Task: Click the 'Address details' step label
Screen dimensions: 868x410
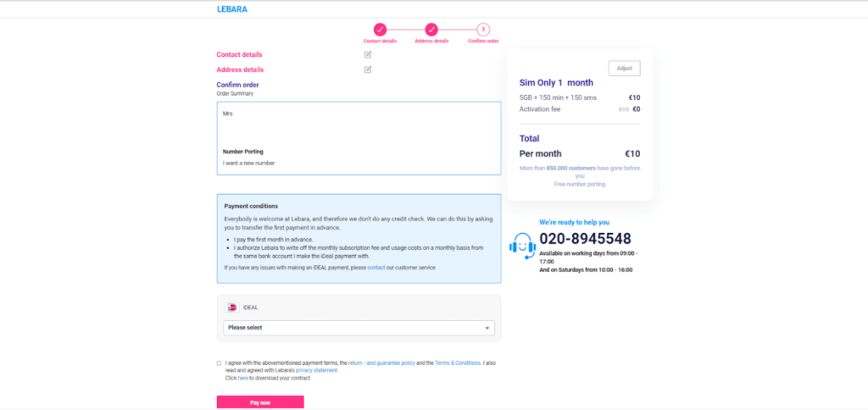Action: (x=431, y=41)
